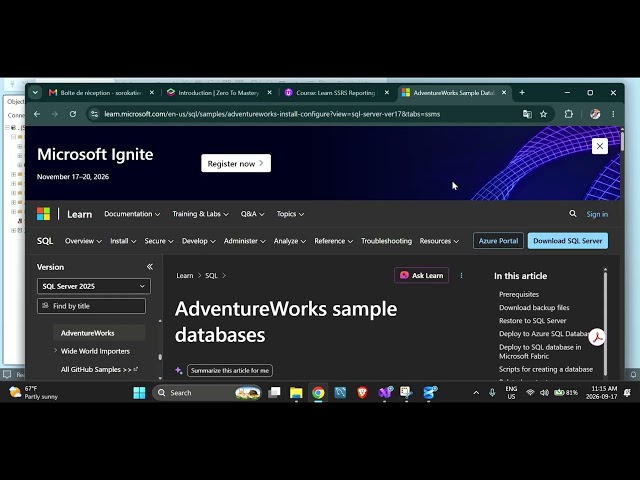The height and width of the screenshot is (480, 640).
Task: Switch to Learn SSRS Reporting course tab
Action: pyautogui.click(x=331, y=93)
